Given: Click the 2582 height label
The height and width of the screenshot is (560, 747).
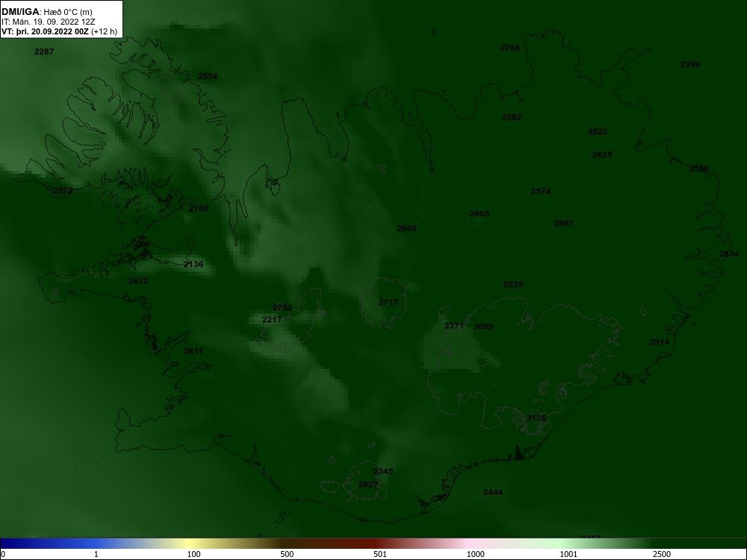Looking at the screenshot, I should click(x=511, y=117).
